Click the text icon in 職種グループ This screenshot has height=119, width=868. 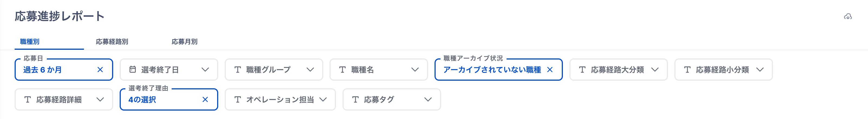coord(237,70)
